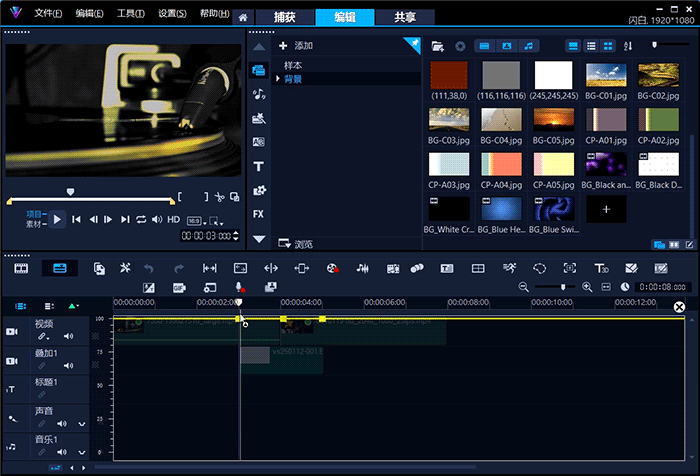Screen dimensions: 700x476
Task: Fit project in timeline window icon
Action: click(x=606, y=287)
